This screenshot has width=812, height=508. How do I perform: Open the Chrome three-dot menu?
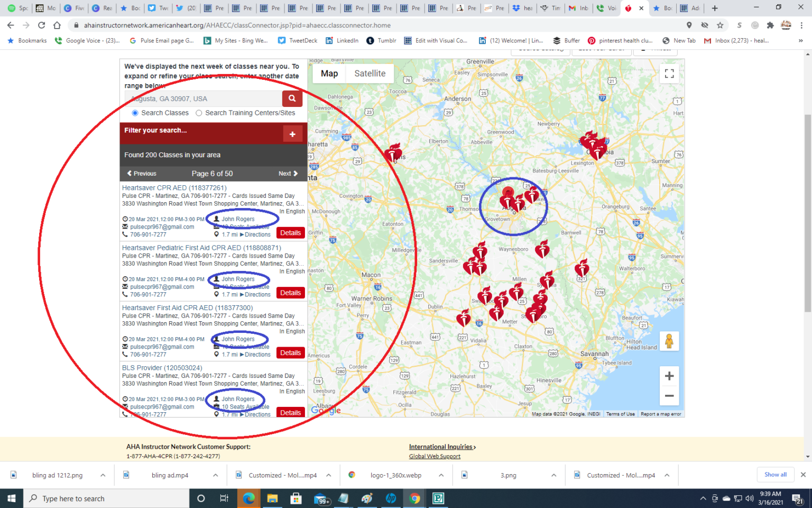coord(801,25)
